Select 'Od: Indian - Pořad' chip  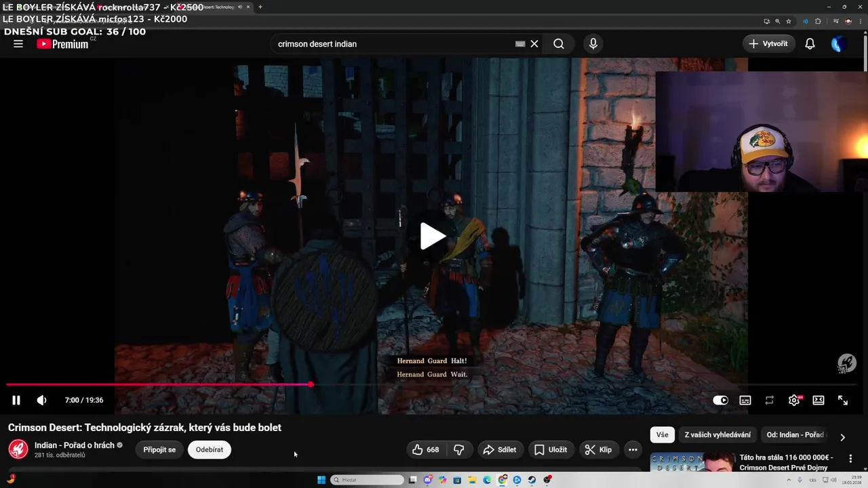point(795,435)
